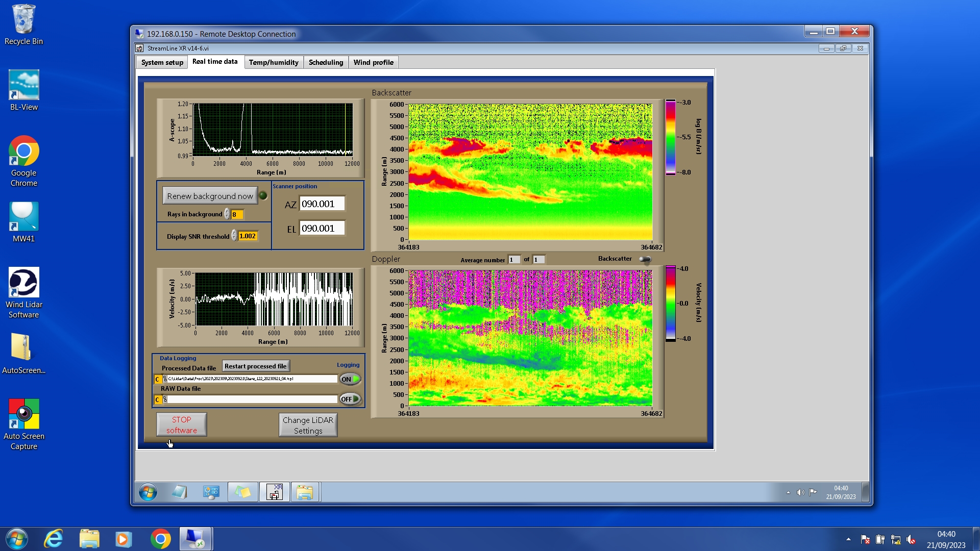Click StreamLine XR icon in remote taskbar
The image size is (980, 551).
click(275, 492)
